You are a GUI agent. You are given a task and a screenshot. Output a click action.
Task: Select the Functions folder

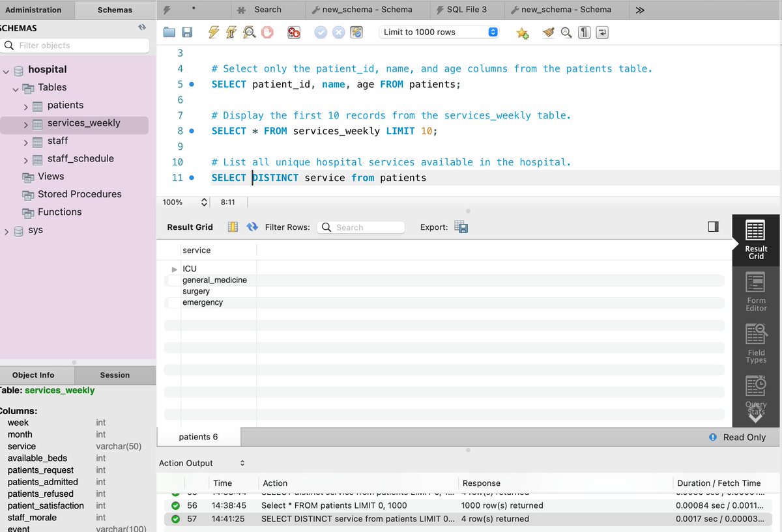[59, 212]
